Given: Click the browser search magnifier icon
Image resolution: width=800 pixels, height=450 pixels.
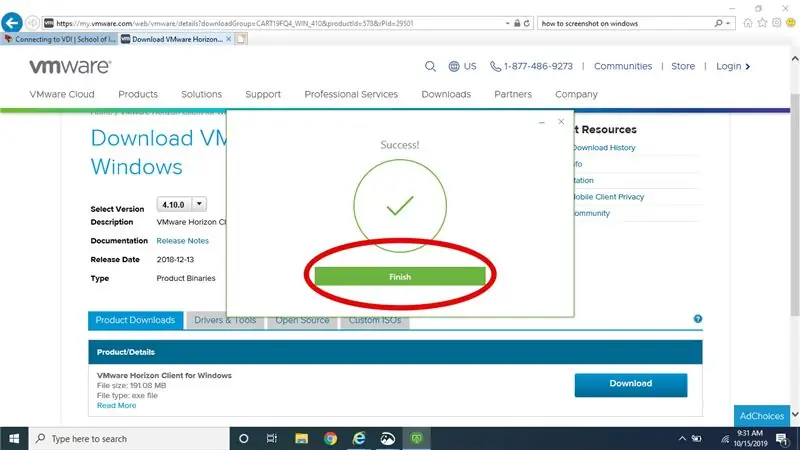Looking at the screenshot, I should (718, 23).
